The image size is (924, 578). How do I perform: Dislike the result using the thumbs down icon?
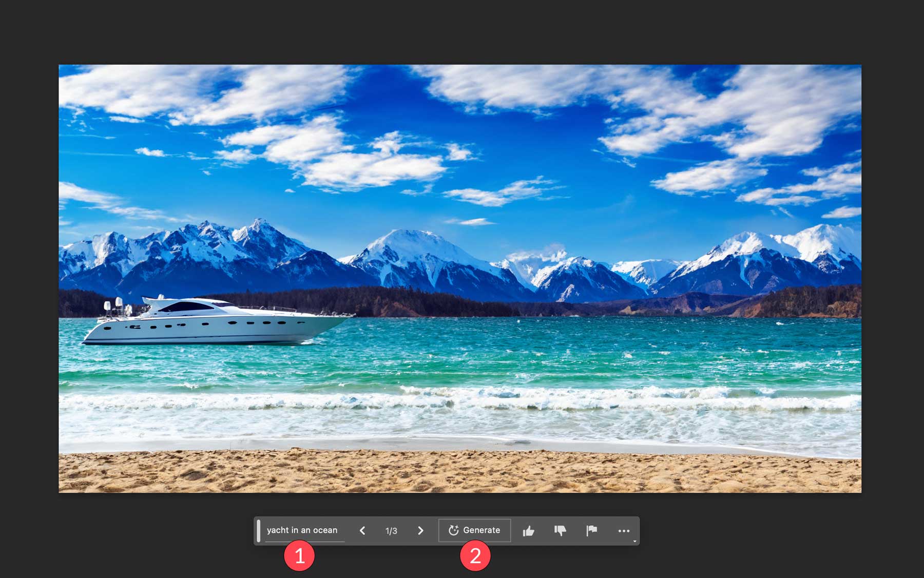pyautogui.click(x=561, y=531)
